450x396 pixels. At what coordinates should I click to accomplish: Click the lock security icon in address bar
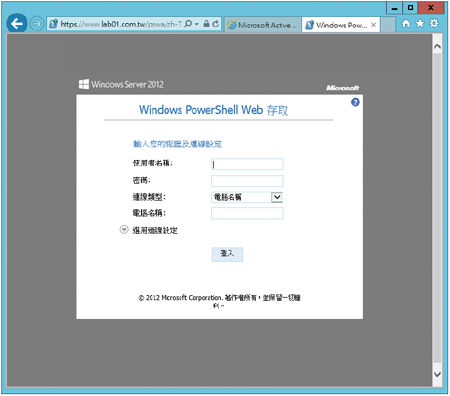tap(206, 24)
